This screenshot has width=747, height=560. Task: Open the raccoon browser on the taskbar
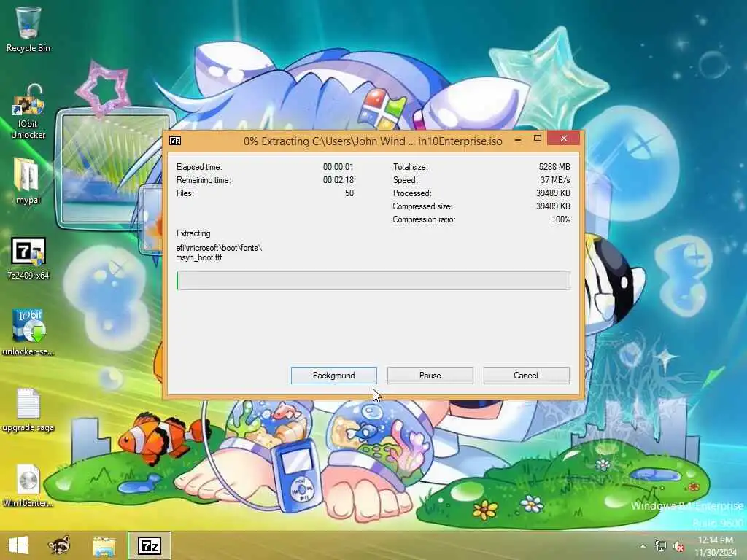point(59,545)
